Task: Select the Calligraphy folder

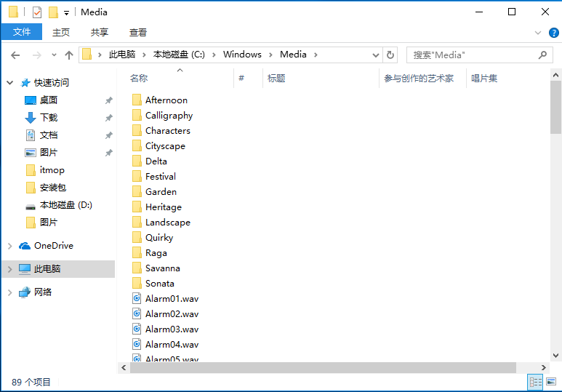Action: pos(169,116)
